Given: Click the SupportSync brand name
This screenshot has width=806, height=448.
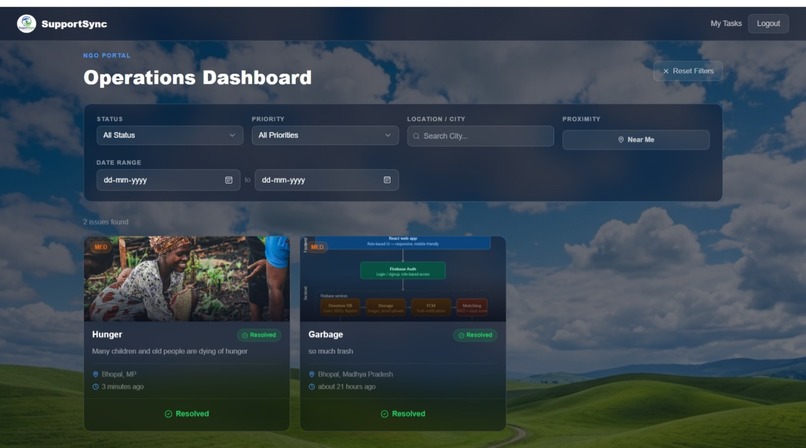Looking at the screenshot, I should point(74,24).
